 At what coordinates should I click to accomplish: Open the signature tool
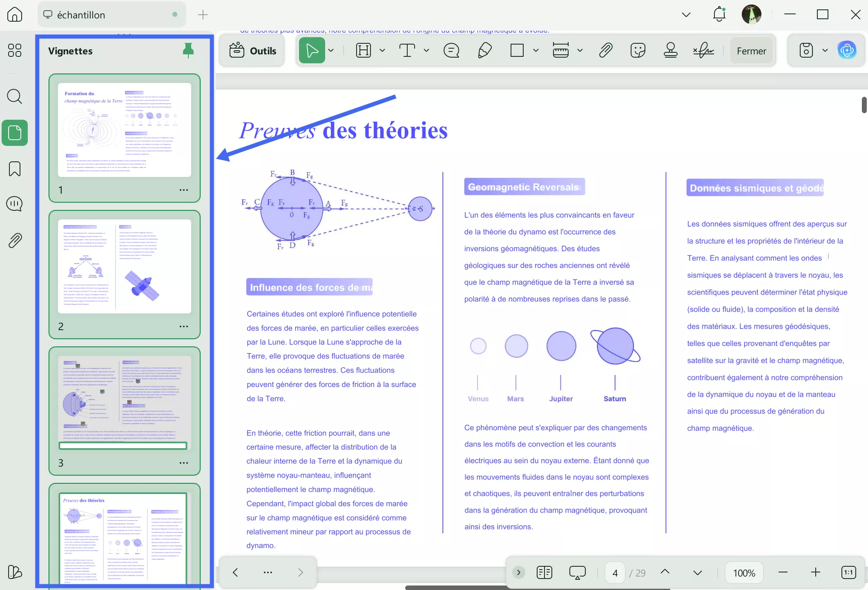click(703, 50)
